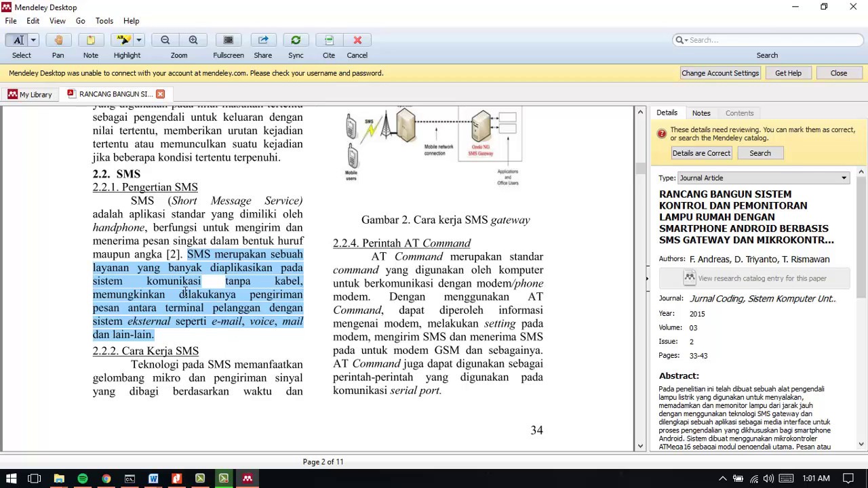Click the Year value 2015
The width and height of the screenshot is (868, 488).
697,314
